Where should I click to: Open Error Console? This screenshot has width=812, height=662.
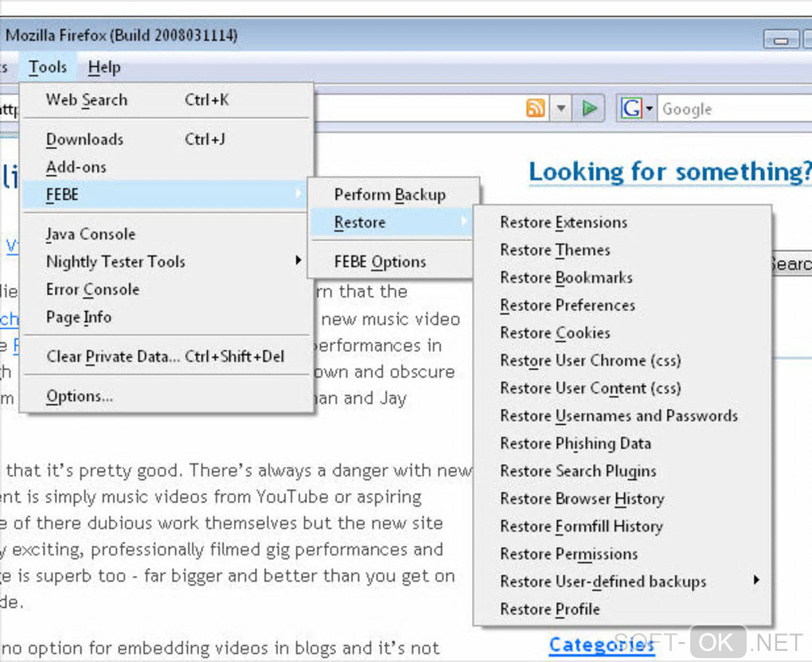coord(166,290)
